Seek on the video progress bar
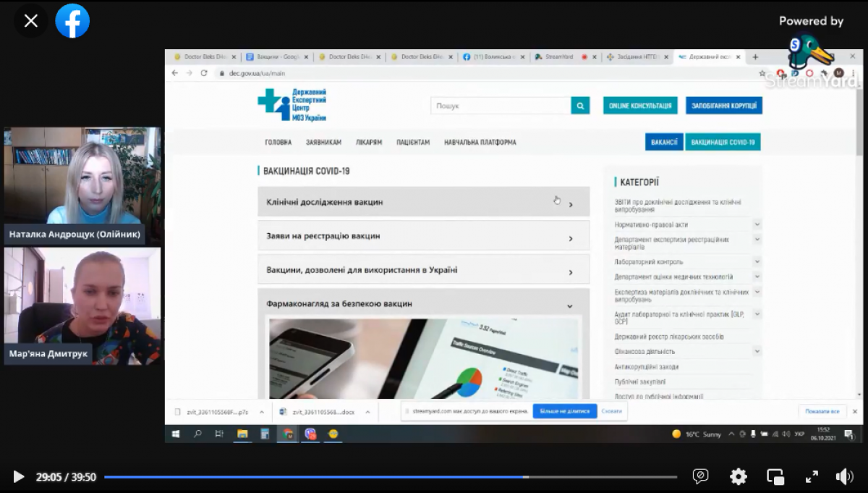This screenshot has width=868, height=493. click(391, 477)
